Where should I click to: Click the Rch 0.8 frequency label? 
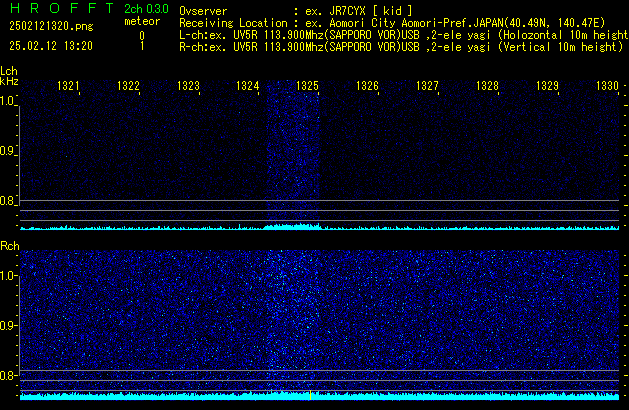(x=8, y=375)
